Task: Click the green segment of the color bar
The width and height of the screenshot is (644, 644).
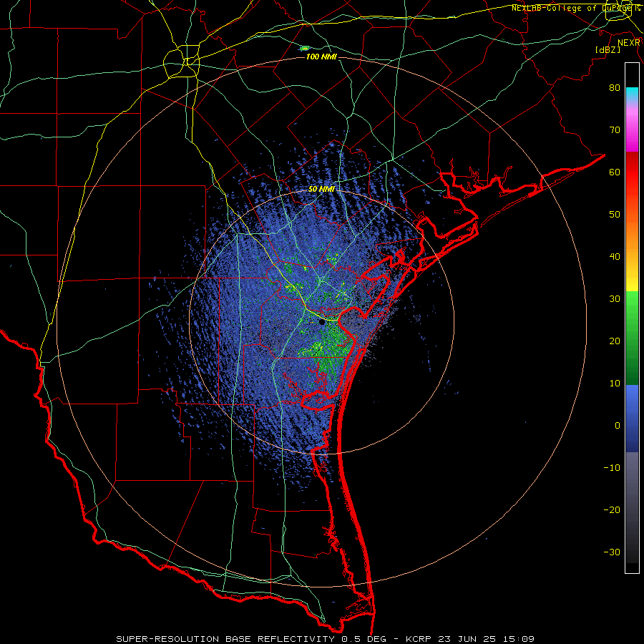Action: tap(632, 338)
